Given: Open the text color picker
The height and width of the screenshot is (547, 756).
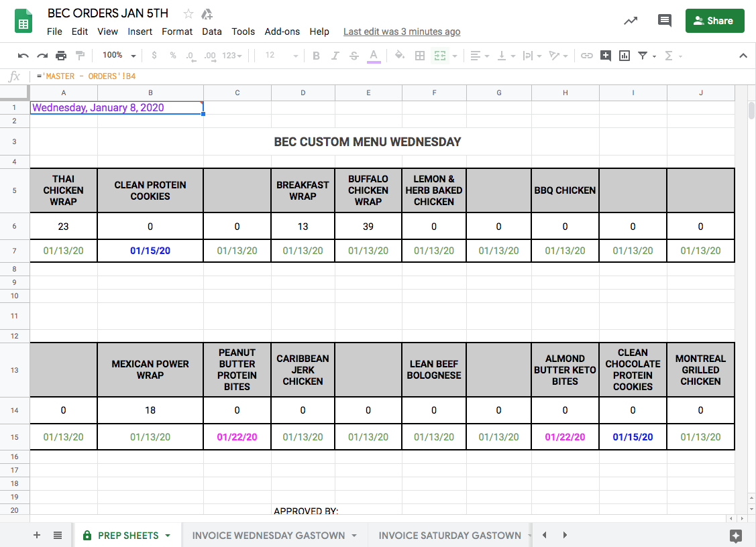Looking at the screenshot, I should pyautogui.click(x=374, y=56).
